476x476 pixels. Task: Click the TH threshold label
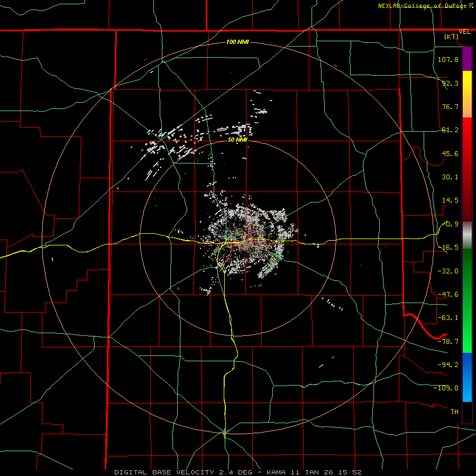pyautogui.click(x=454, y=412)
